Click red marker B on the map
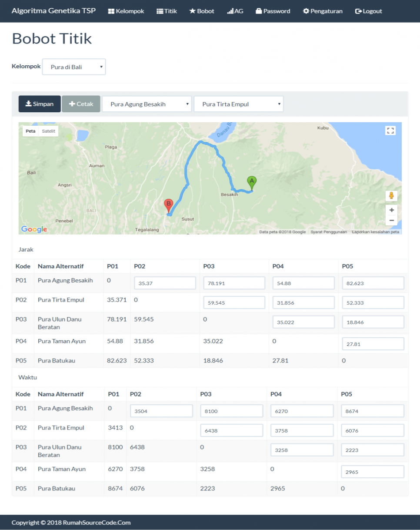Screen dimensions: 420x530 tap(168, 205)
